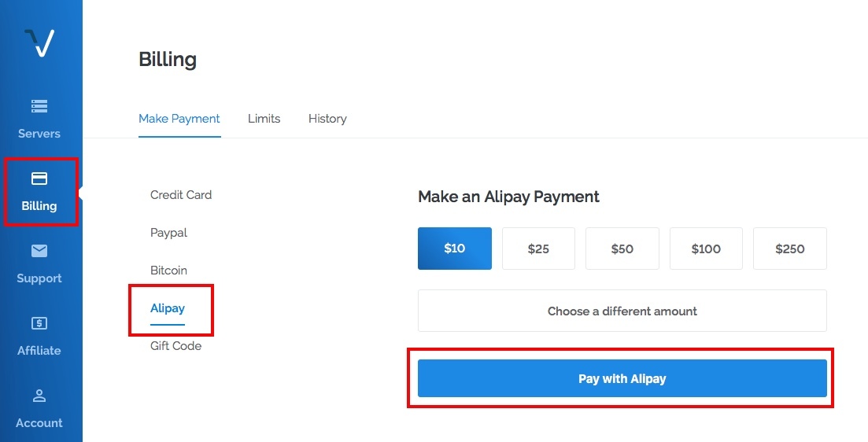Click the Pay with Alipay button
Screen dimensions: 868x442
coord(622,378)
